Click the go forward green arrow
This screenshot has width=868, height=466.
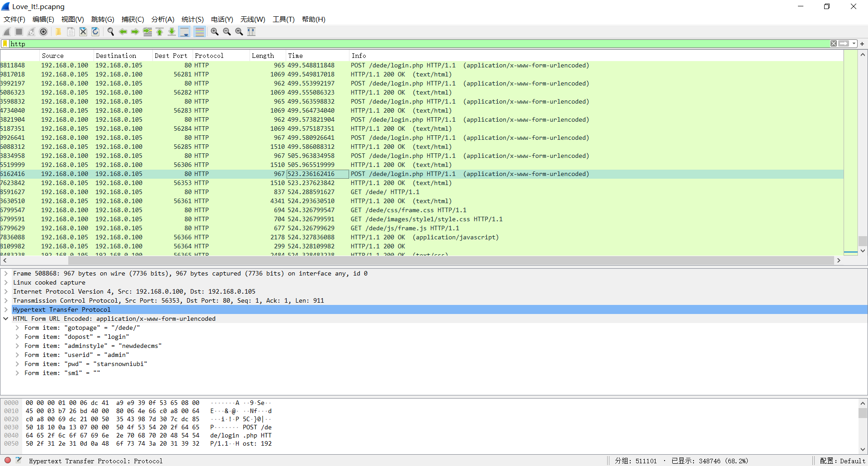click(x=135, y=32)
